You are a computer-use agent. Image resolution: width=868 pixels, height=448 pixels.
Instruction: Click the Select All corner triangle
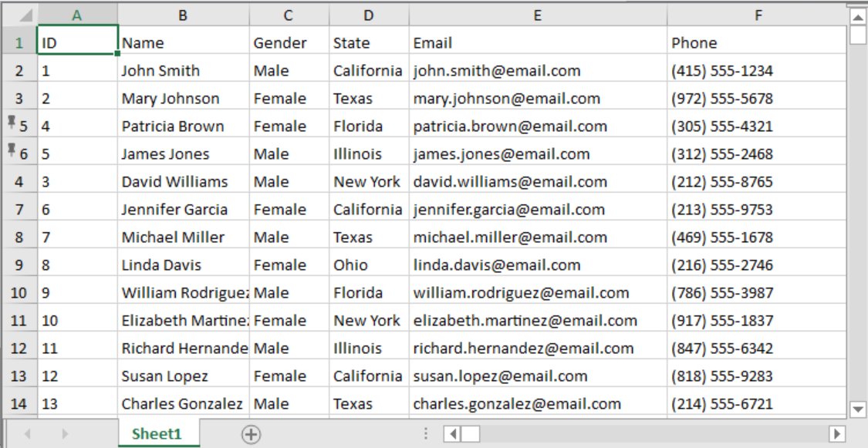point(25,15)
